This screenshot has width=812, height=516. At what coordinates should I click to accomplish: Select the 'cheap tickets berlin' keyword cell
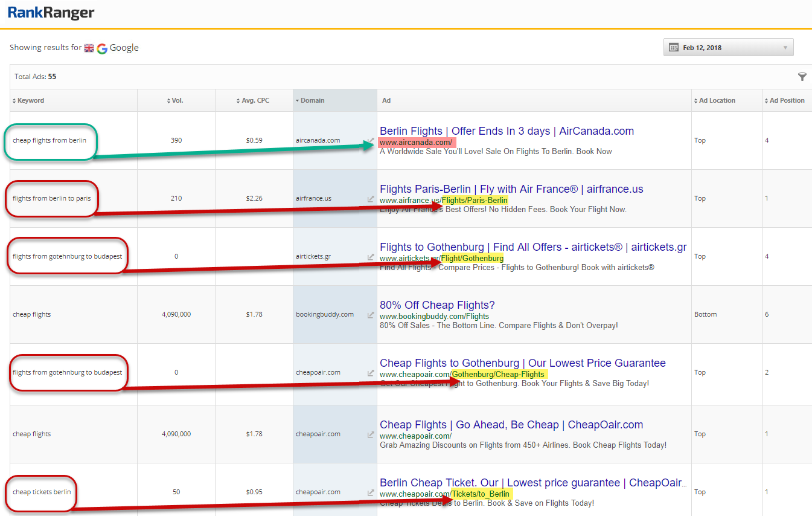[42, 492]
